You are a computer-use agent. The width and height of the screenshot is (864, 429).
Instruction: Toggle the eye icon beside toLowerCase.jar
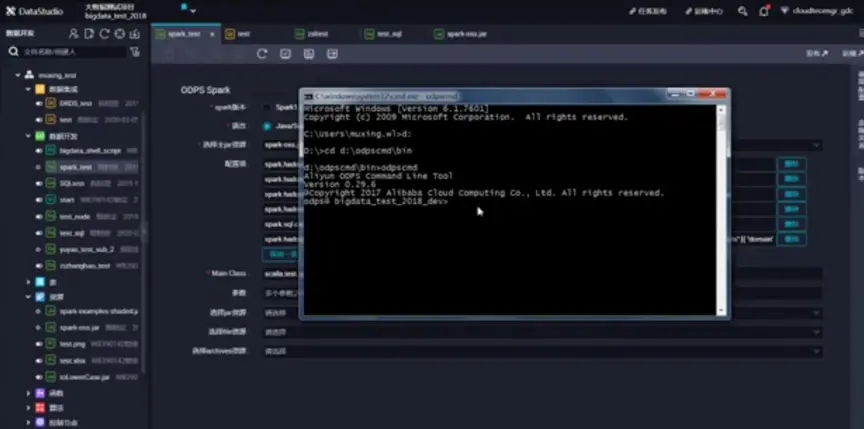(39, 377)
